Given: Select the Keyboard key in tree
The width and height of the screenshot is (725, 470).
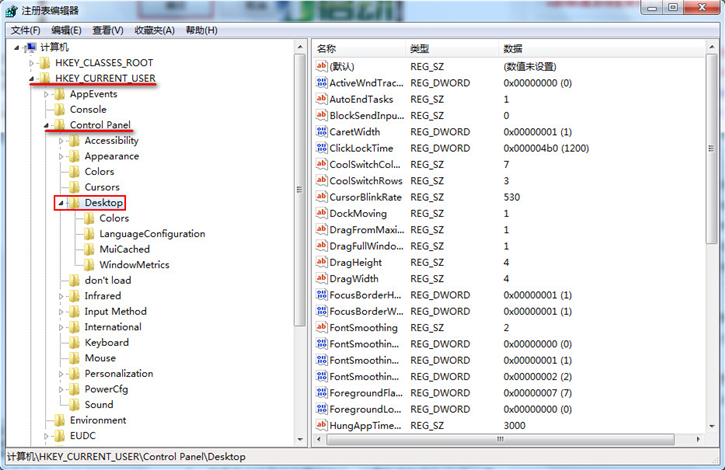Looking at the screenshot, I should 106,342.
